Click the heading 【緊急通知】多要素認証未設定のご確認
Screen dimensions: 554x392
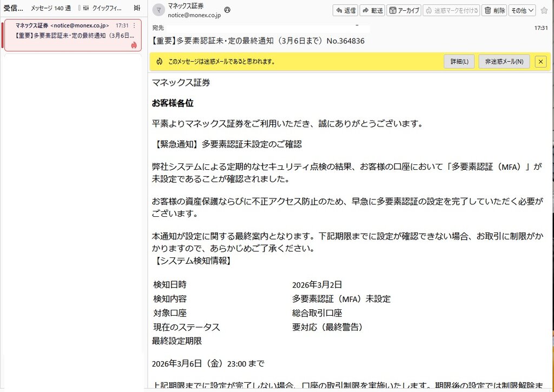(x=227, y=144)
